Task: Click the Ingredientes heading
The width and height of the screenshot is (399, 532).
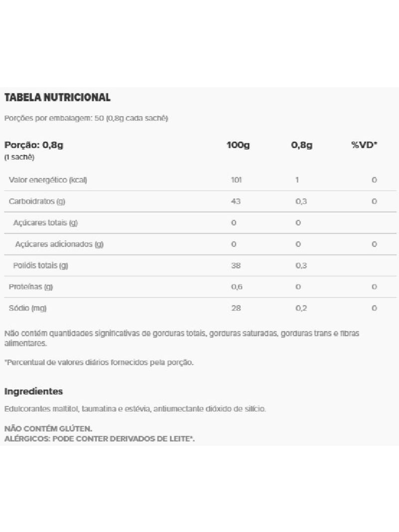Action: pyautogui.click(x=33, y=391)
